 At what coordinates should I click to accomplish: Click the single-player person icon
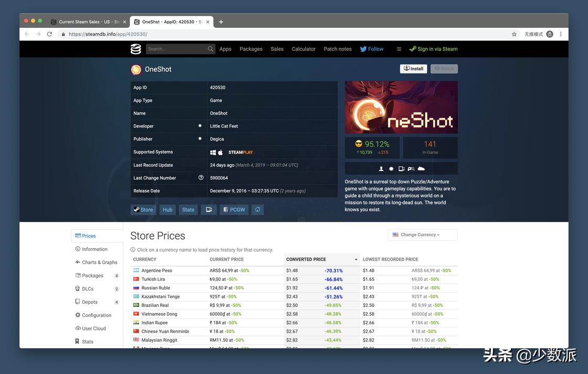(381, 168)
